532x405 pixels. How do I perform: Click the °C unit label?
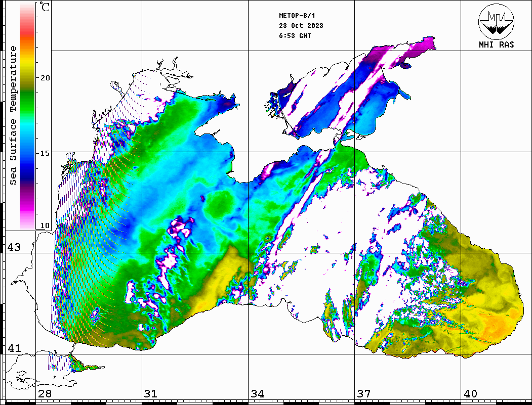[45, 7]
